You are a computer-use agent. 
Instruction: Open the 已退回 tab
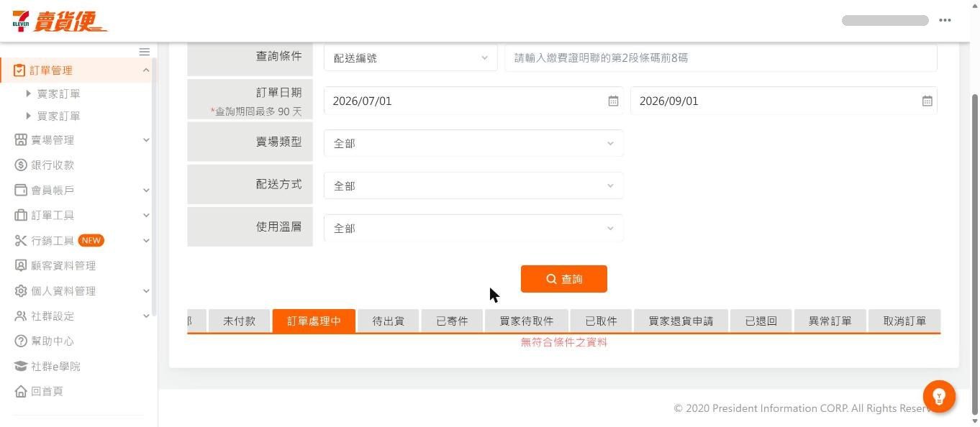pyautogui.click(x=761, y=321)
